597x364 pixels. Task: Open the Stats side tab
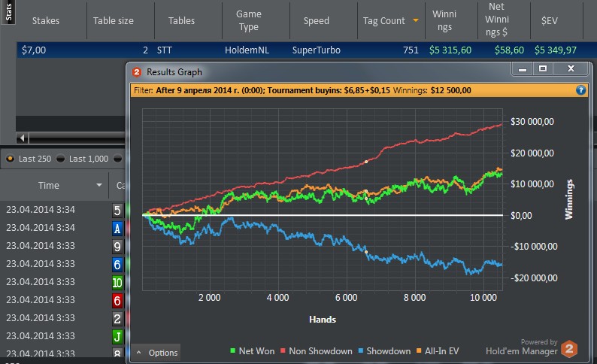point(8,12)
